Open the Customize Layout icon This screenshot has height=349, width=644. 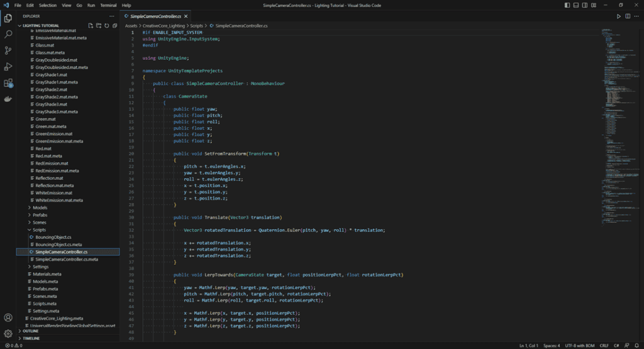(x=594, y=5)
